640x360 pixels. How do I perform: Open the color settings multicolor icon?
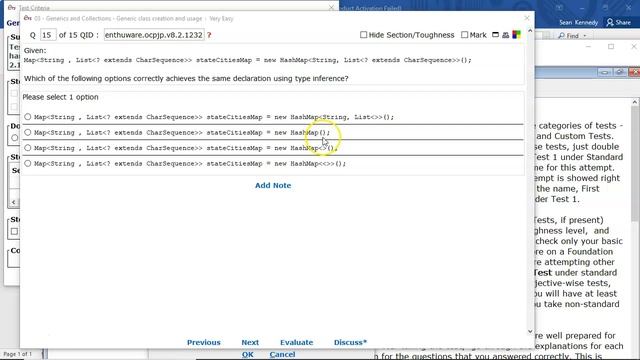(x=516, y=35)
